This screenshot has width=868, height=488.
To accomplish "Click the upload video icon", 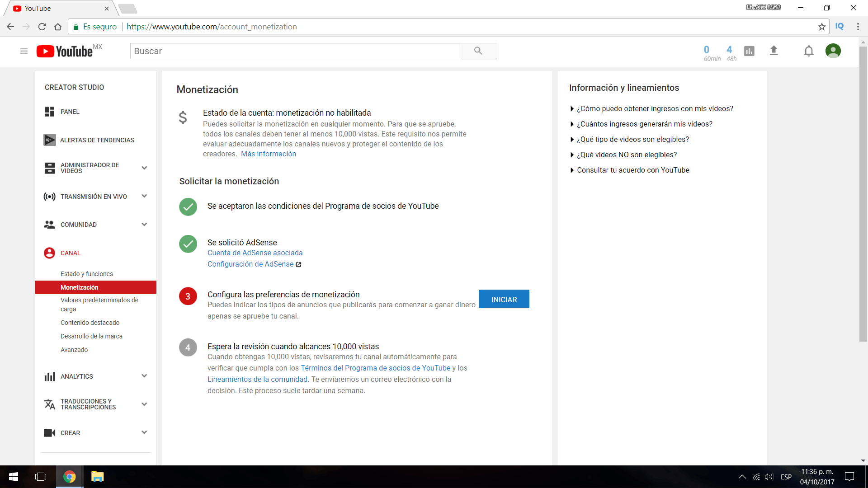I will pyautogui.click(x=774, y=51).
